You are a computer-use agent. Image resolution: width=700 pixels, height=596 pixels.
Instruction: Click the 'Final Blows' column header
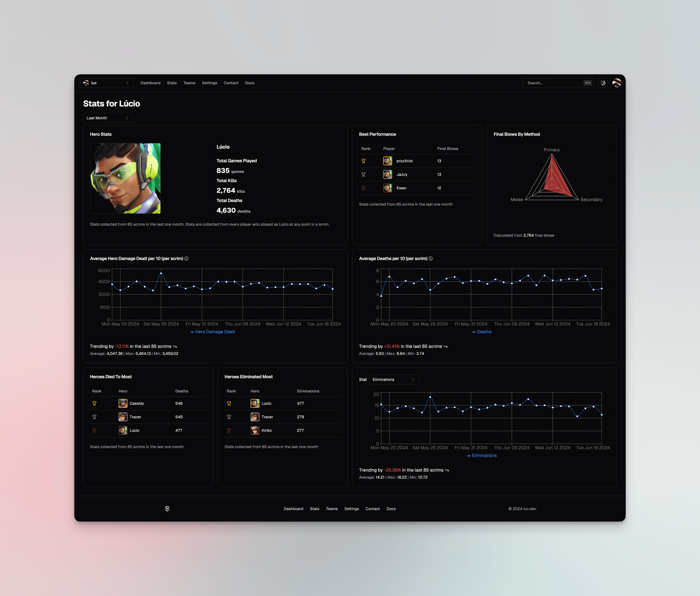pos(448,149)
